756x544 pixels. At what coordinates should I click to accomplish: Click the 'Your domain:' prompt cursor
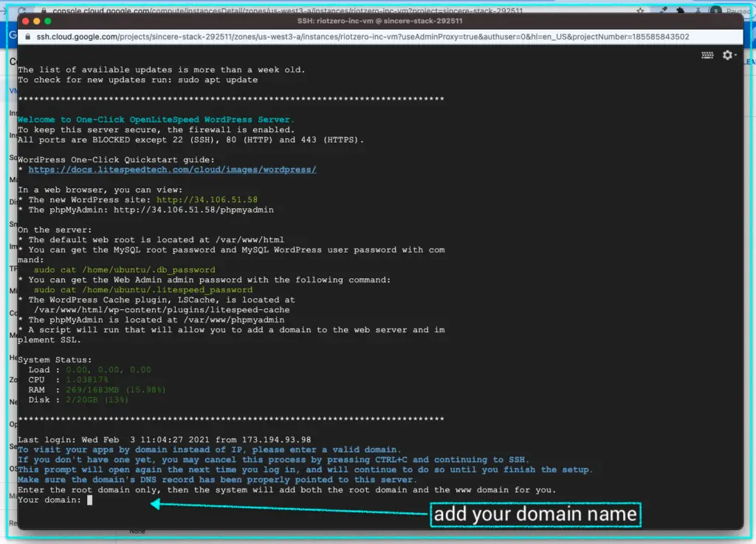click(89, 500)
